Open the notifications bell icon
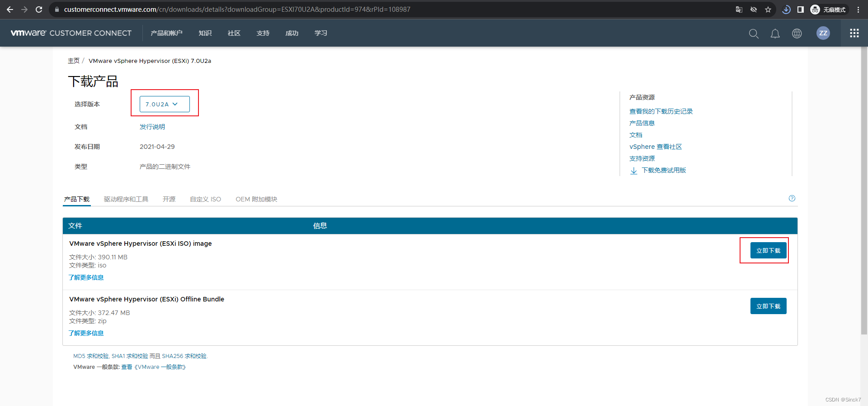 (775, 33)
